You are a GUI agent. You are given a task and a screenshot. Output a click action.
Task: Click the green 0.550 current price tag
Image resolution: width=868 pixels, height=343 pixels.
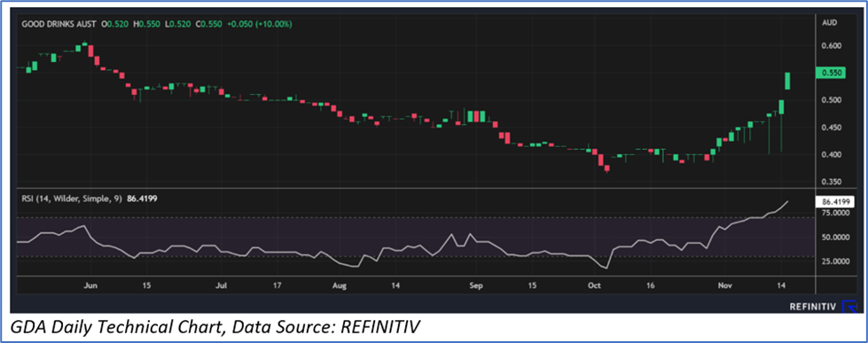tap(831, 73)
